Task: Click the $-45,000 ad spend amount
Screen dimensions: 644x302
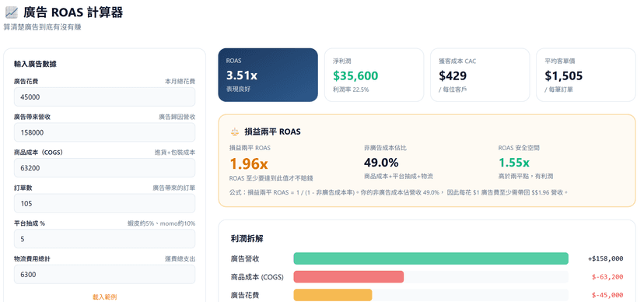Action: (x=607, y=295)
